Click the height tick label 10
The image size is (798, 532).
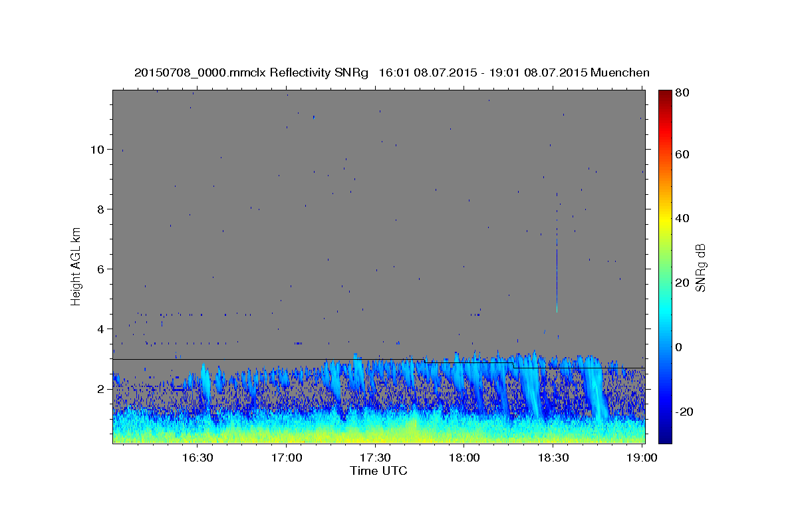tap(98, 150)
